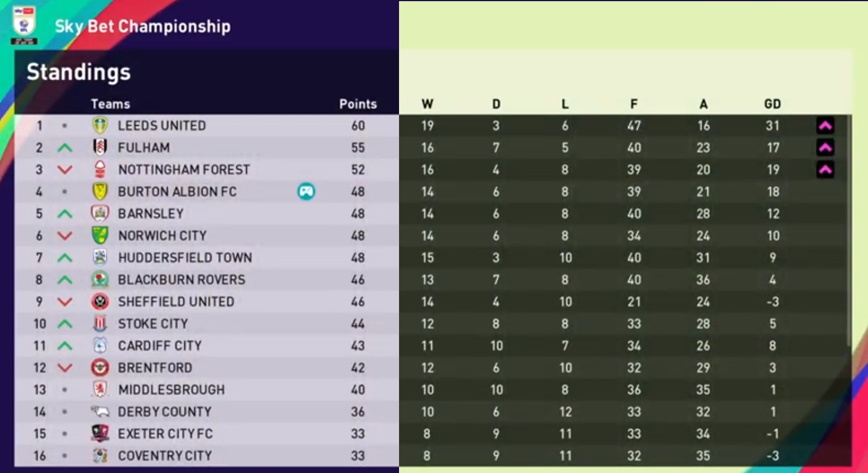The height and width of the screenshot is (473, 868).
Task: Click the Teams column header
Action: 110,104
